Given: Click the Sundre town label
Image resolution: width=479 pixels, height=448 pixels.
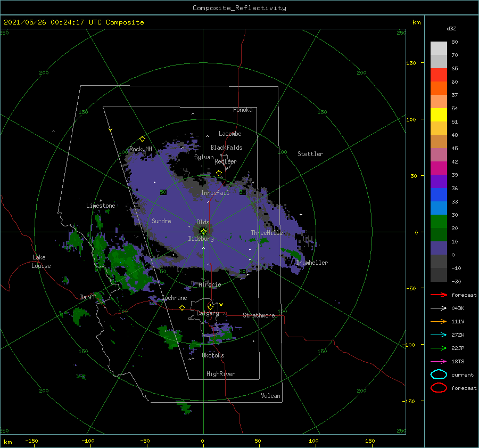Looking at the screenshot, I should pyautogui.click(x=161, y=221).
